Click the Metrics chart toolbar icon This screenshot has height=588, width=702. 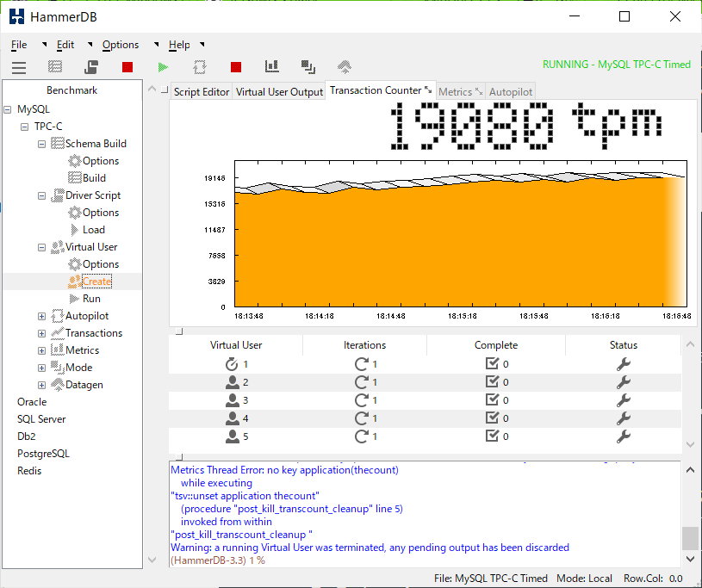(272, 66)
